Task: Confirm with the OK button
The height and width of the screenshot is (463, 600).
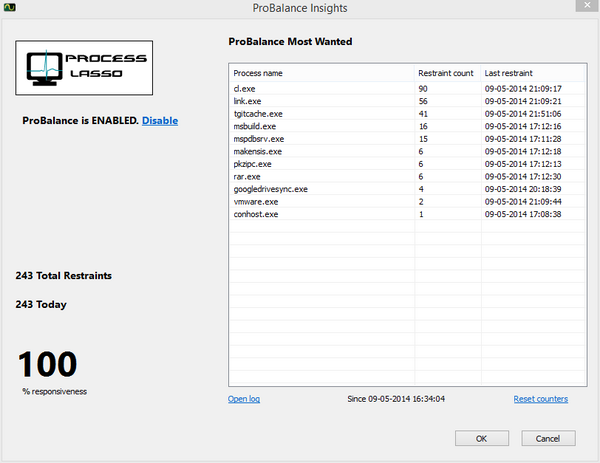Action: [x=482, y=439]
